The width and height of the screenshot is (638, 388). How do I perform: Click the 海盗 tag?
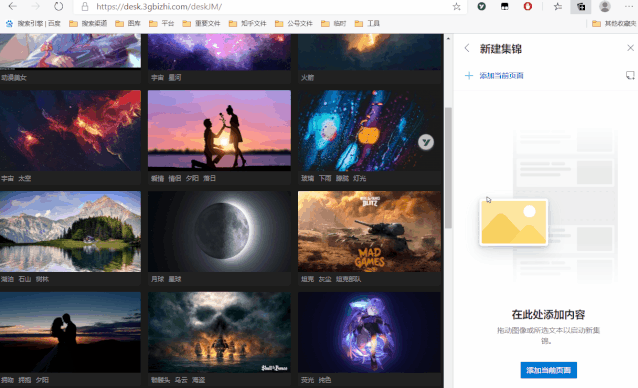[199, 380]
